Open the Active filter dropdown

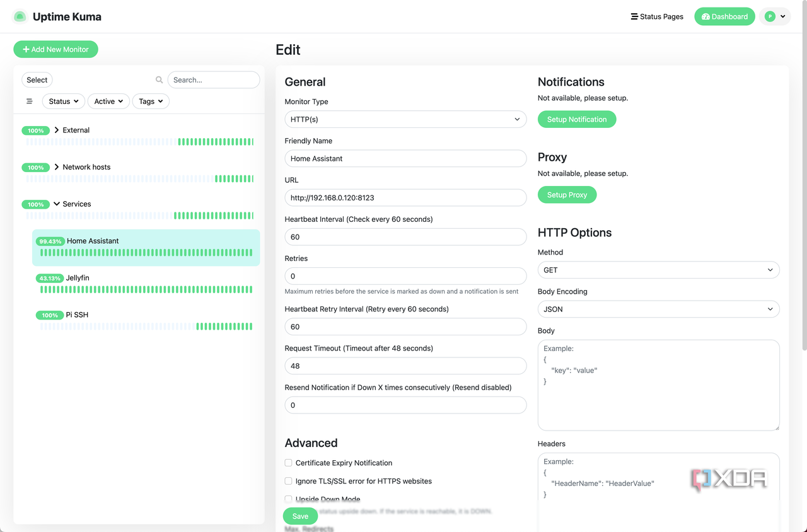coord(108,101)
